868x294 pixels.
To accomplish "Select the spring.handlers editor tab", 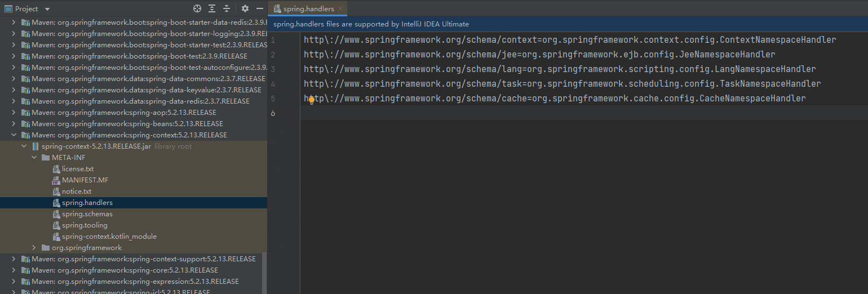I will point(308,8).
